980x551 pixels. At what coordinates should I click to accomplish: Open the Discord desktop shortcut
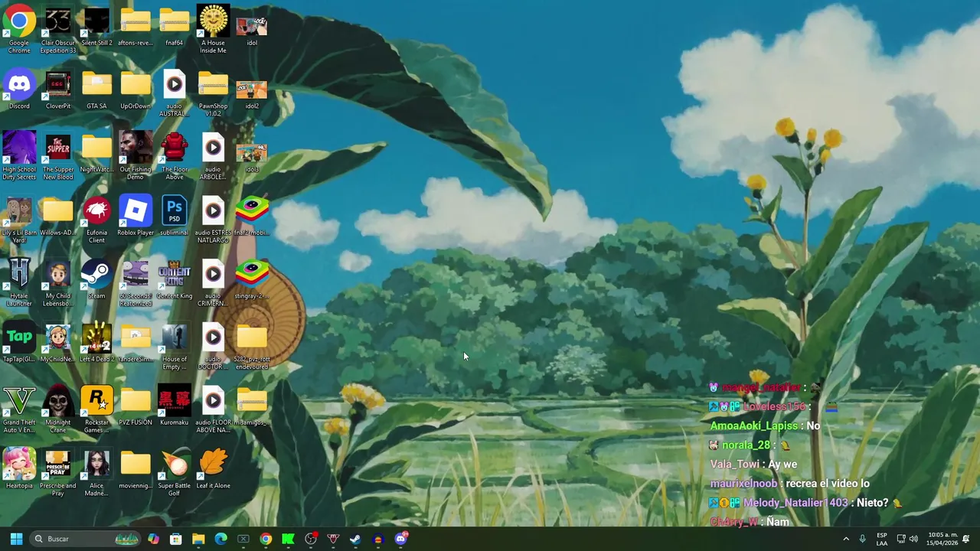[19, 90]
